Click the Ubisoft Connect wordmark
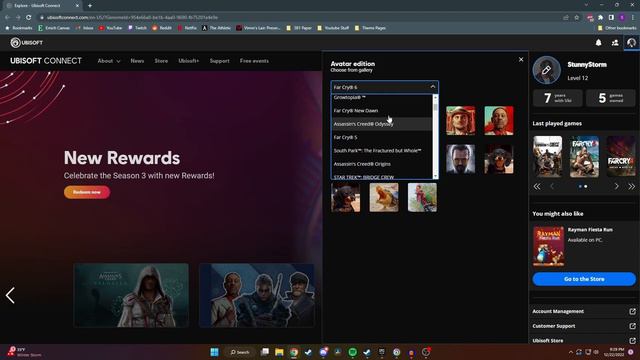 pos(46,61)
